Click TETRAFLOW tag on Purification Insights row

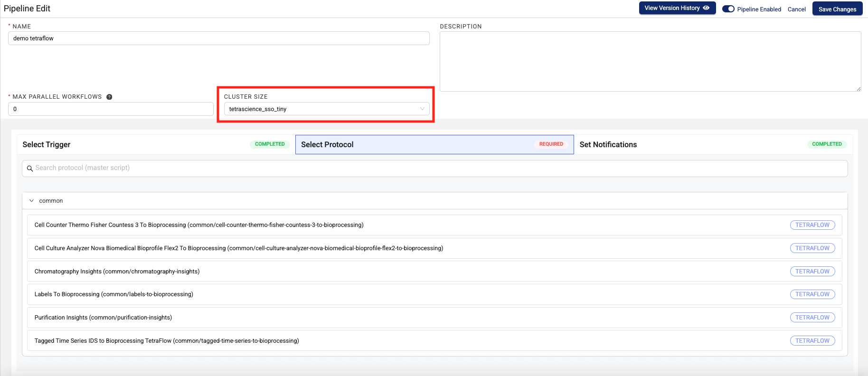812,318
